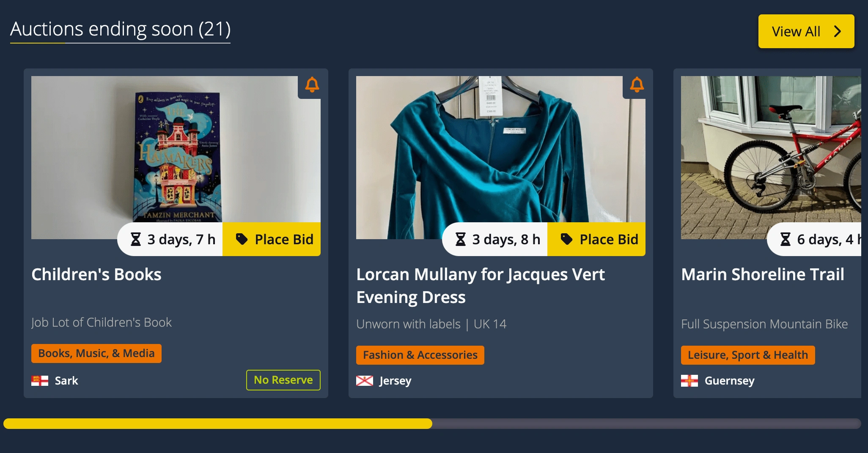
Task: Click the No Reserve badge
Action: click(283, 380)
